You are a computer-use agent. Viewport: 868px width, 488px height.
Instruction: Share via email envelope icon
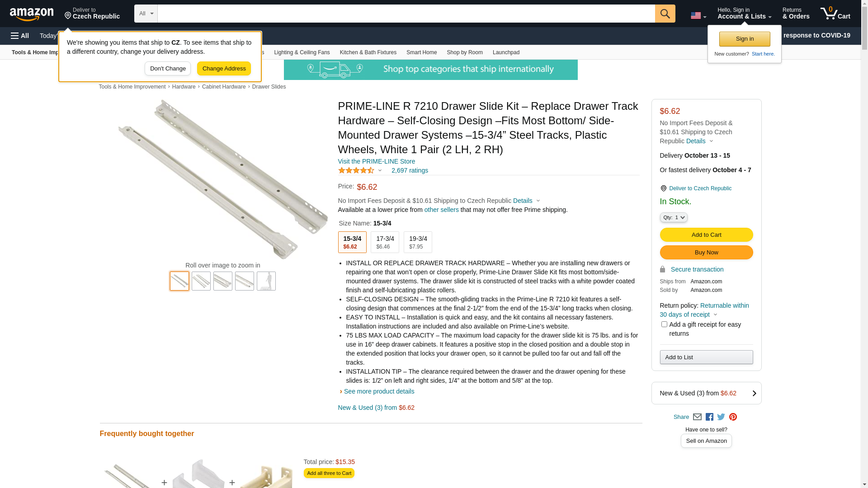[697, 417]
